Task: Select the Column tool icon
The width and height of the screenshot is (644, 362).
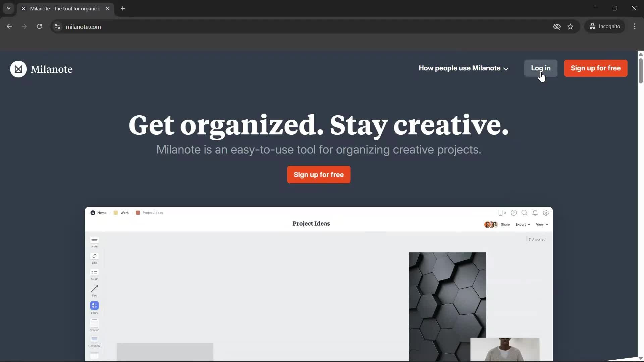Action: tap(94, 323)
